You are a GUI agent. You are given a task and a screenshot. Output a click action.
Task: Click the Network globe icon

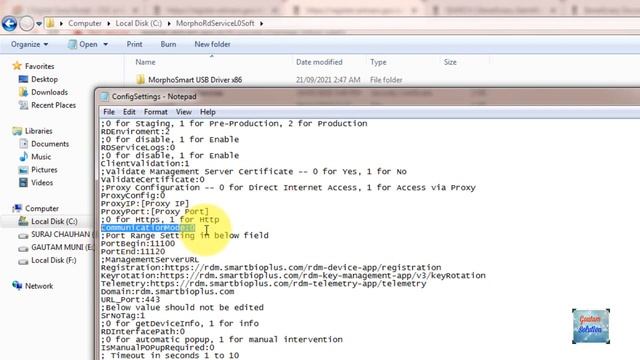click(17, 286)
